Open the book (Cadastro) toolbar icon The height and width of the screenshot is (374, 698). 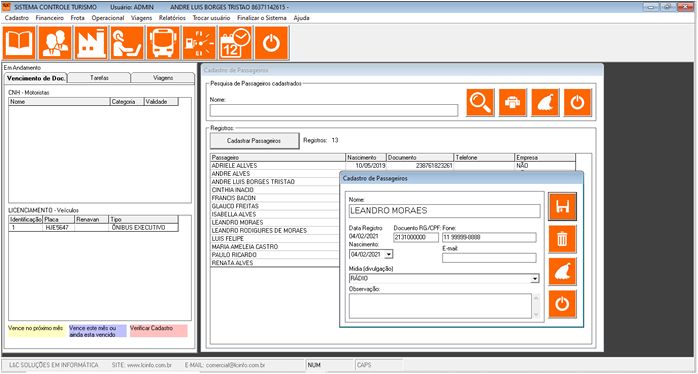[x=19, y=43]
